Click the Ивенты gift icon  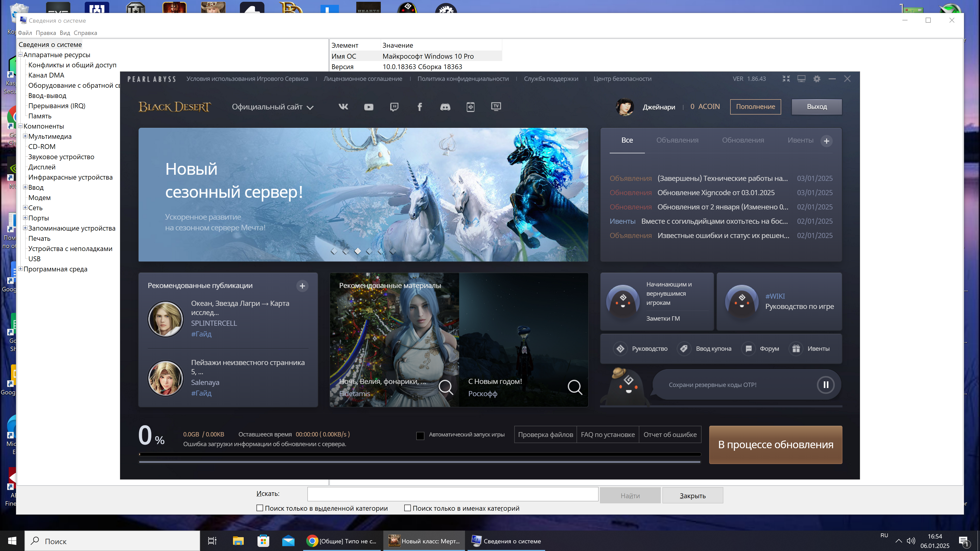(x=796, y=349)
